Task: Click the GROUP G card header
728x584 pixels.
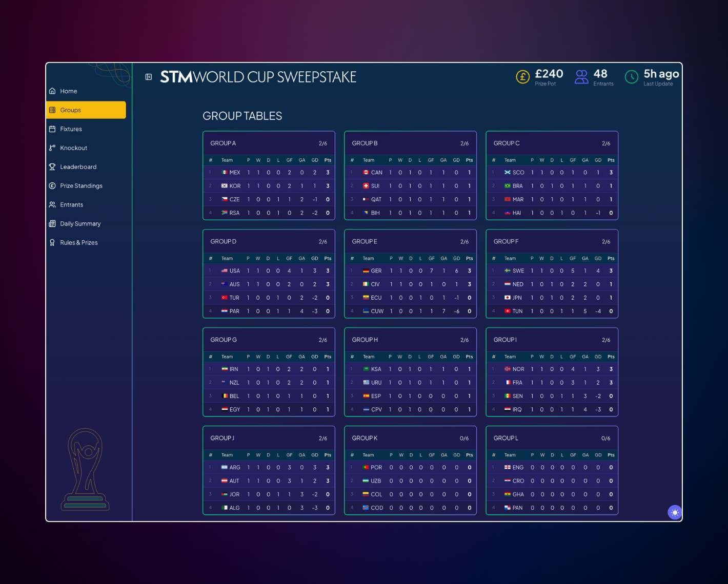Action: click(269, 340)
